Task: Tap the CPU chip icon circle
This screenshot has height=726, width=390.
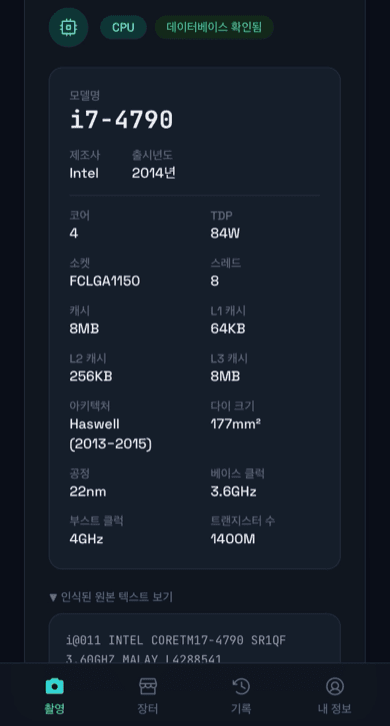Action: point(68,27)
